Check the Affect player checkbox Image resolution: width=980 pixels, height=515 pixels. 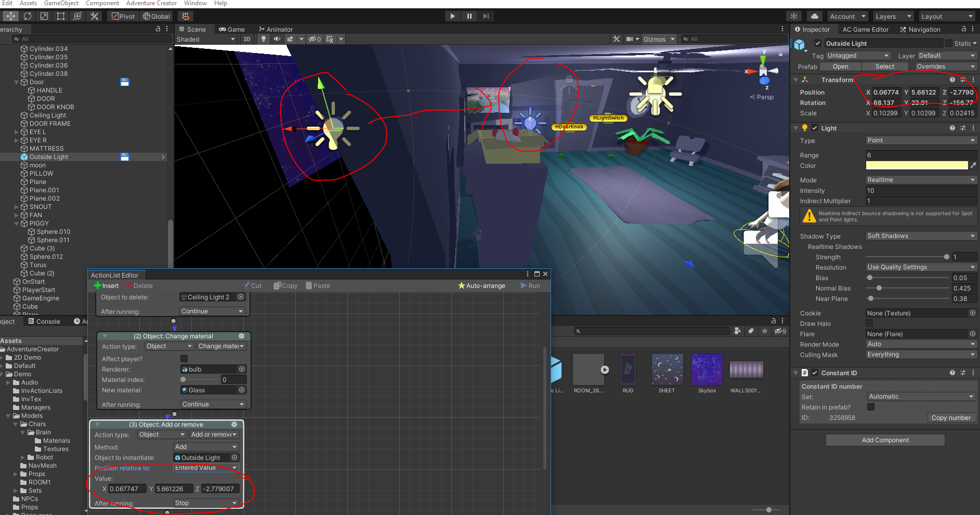tap(184, 359)
